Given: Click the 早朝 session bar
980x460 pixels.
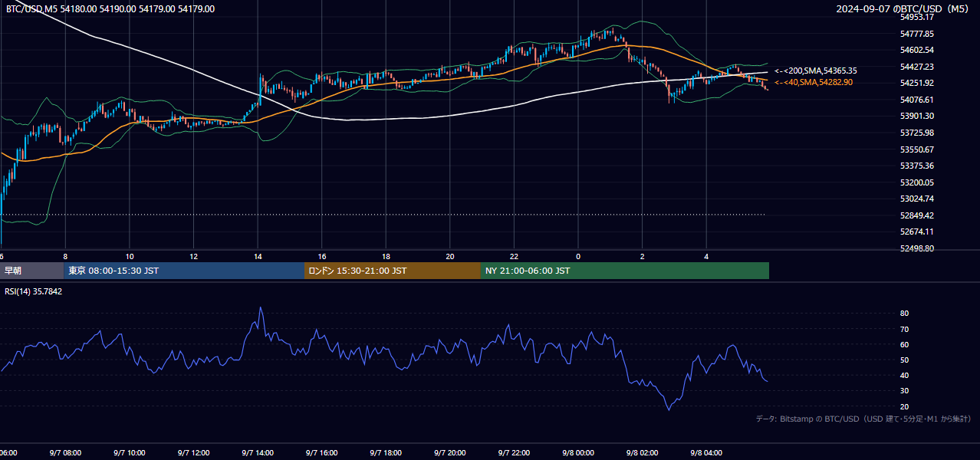Looking at the screenshot, I should pos(31,271).
